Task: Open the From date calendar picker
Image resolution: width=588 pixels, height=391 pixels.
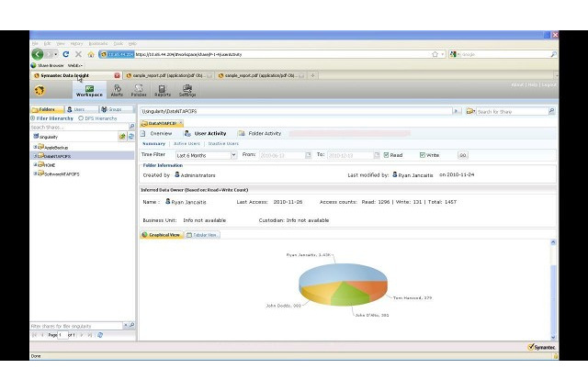Action: [309, 155]
